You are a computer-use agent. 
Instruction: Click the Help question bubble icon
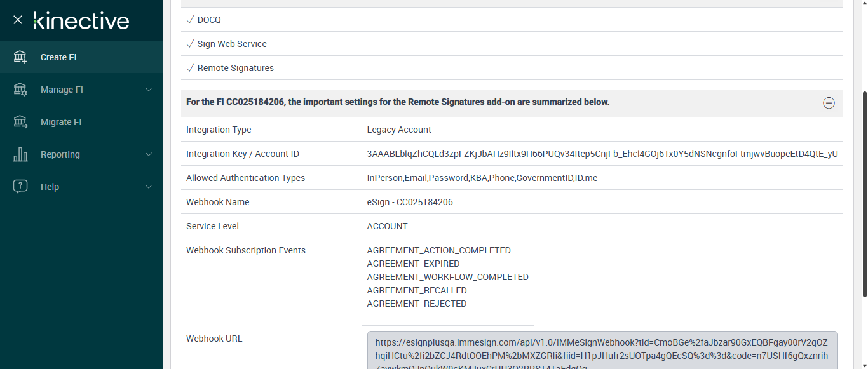coord(20,187)
